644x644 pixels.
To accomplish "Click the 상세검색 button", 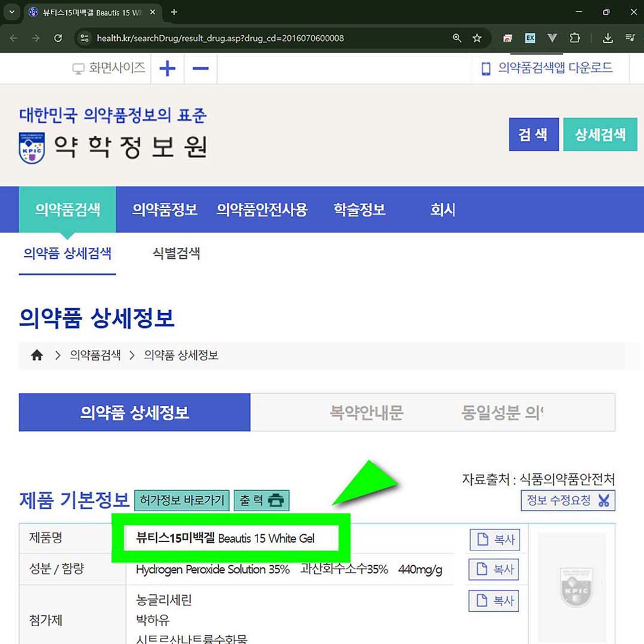I will point(600,135).
